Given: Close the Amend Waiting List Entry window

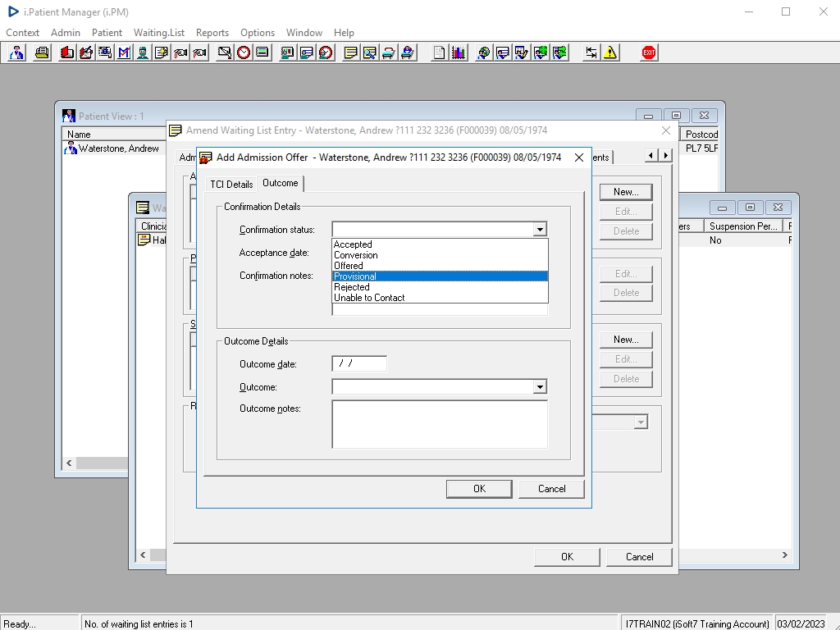Looking at the screenshot, I should click(x=666, y=130).
